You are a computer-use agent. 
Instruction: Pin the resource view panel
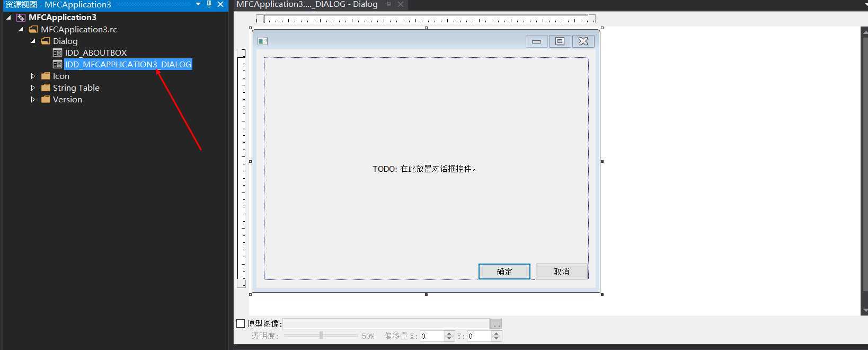pos(209,4)
